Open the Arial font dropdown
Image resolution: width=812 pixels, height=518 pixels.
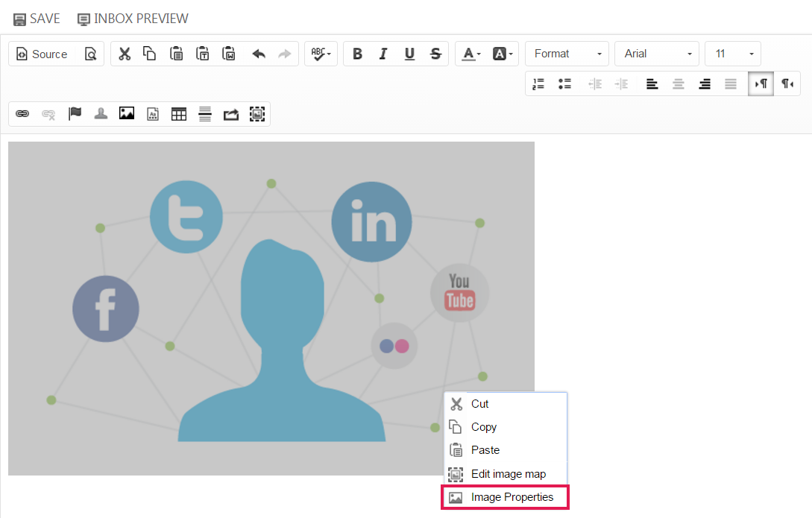pyautogui.click(x=657, y=54)
